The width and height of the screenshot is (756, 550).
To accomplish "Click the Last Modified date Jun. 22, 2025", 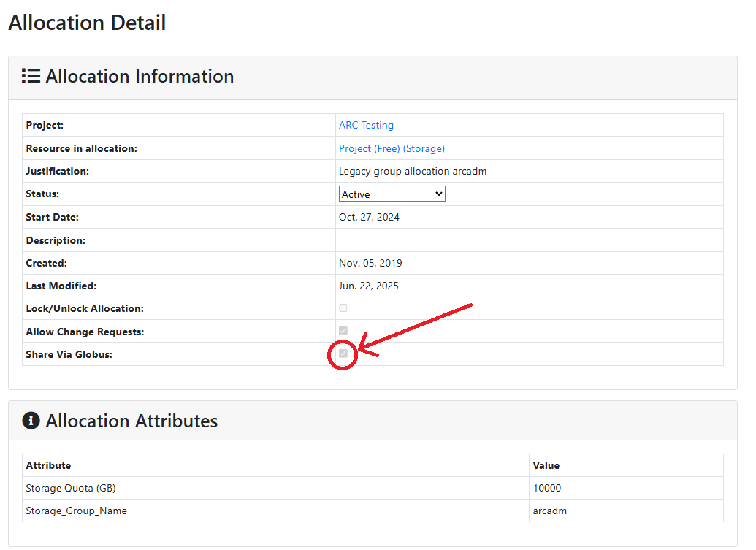I will point(369,286).
